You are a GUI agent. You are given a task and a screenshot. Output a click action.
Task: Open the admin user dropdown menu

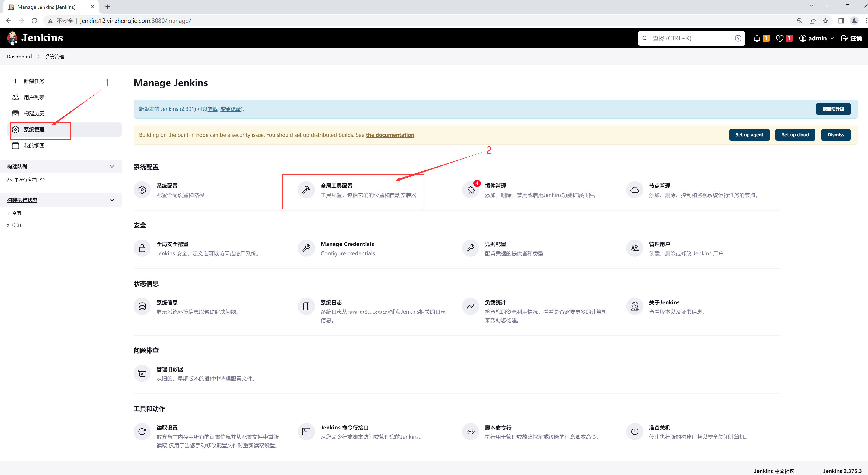(832, 38)
